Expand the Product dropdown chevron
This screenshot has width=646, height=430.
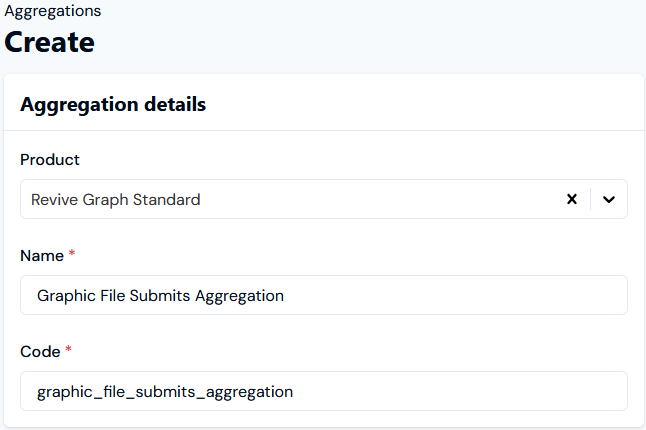609,199
